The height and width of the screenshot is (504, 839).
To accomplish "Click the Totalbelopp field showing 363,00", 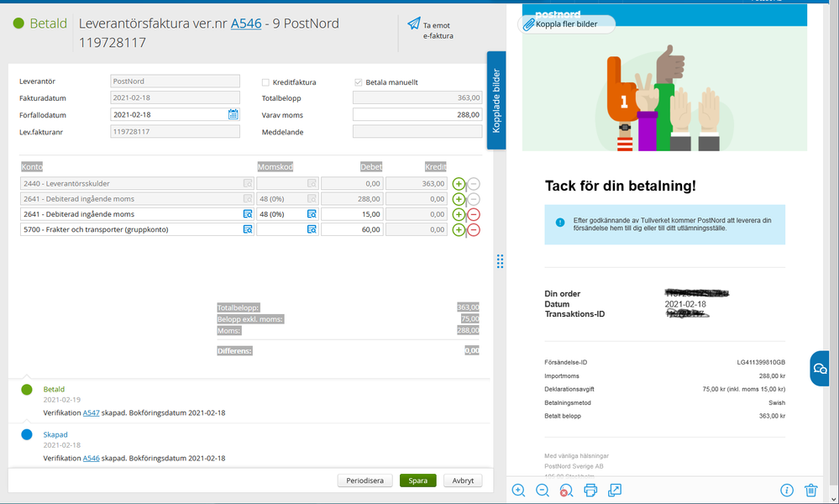I will pos(417,98).
